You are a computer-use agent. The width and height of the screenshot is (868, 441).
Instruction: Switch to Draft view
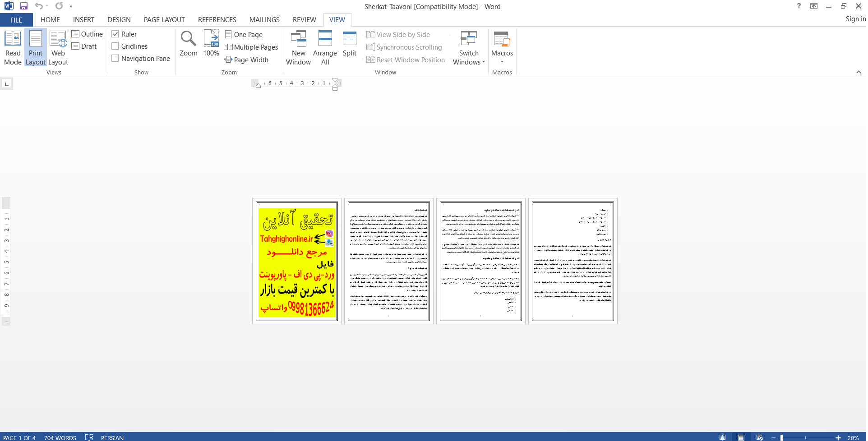pos(84,46)
